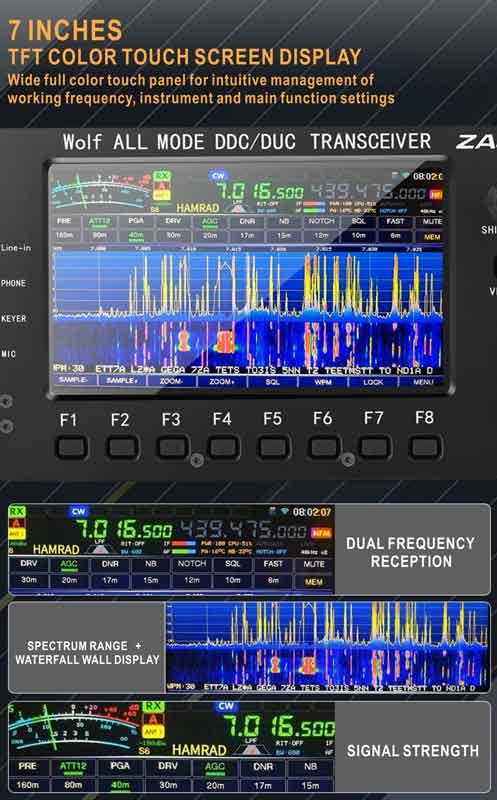
Task: Push the physical F1 function key
Action: click(x=71, y=447)
